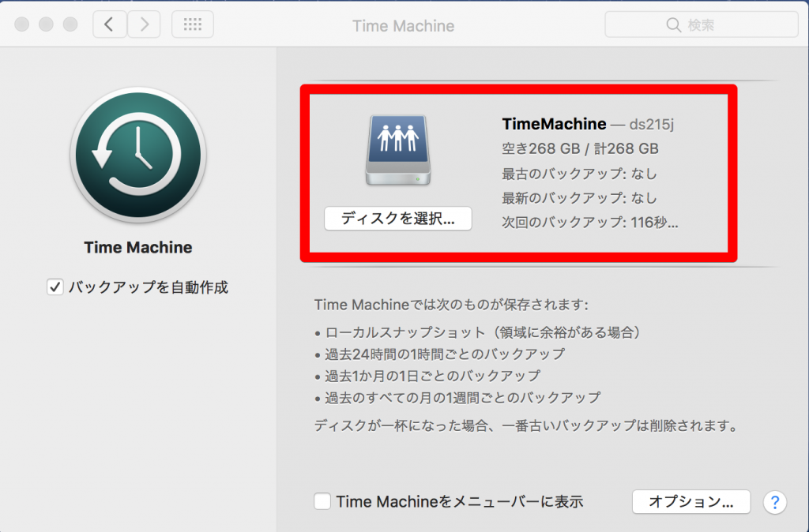This screenshot has height=532, width=809.
Task: Click the ディスクが一杯になった場合 note text
Action: pos(526,425)
